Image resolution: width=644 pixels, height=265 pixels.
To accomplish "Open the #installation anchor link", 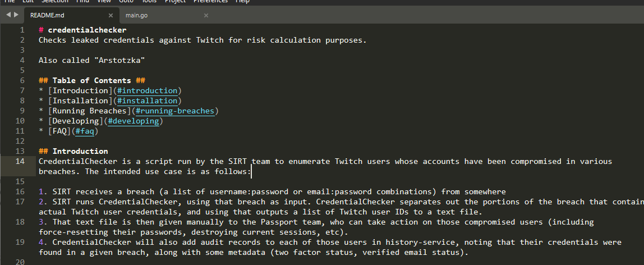I will point(147,101).
